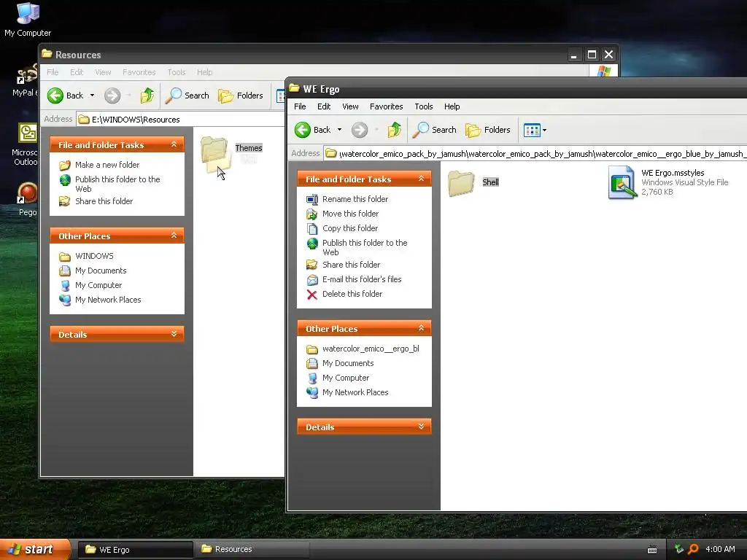
Task: Click E-mail this folder's files
Action: pyautogui.click(x=362, y=279)
